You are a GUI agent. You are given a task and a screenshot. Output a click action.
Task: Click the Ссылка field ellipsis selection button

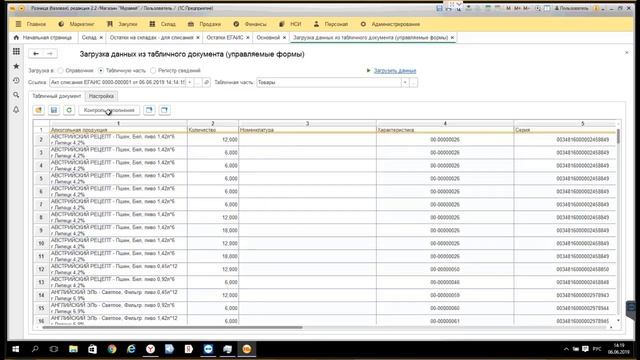click(x=198, y=82)
